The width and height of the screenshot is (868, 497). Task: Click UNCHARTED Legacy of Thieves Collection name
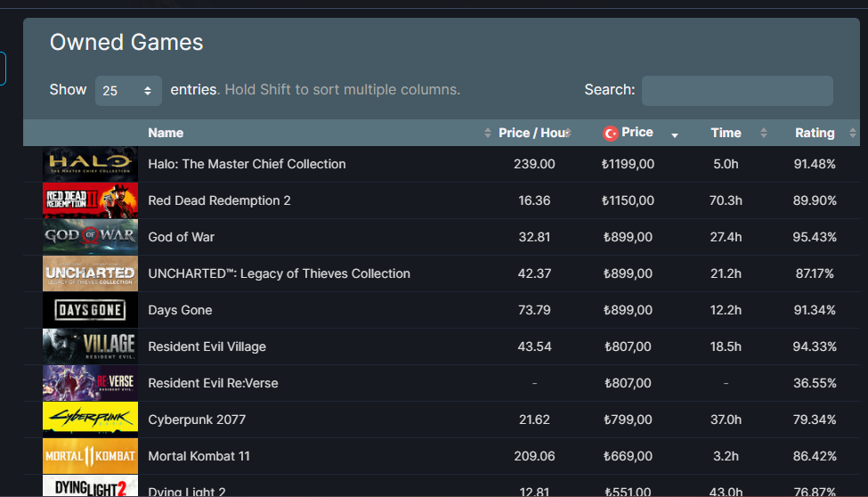pyautogui.click(x=279, y=273)
